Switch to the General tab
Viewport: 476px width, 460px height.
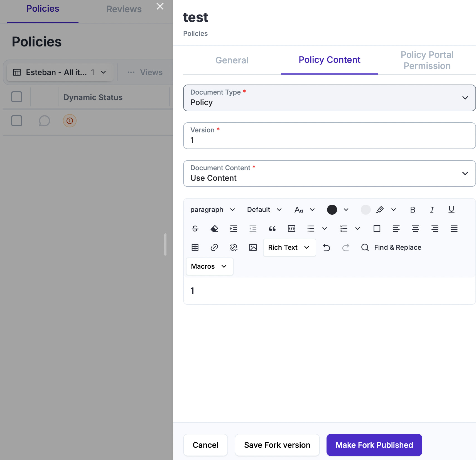pyautogui.click(x=232, y=60)
